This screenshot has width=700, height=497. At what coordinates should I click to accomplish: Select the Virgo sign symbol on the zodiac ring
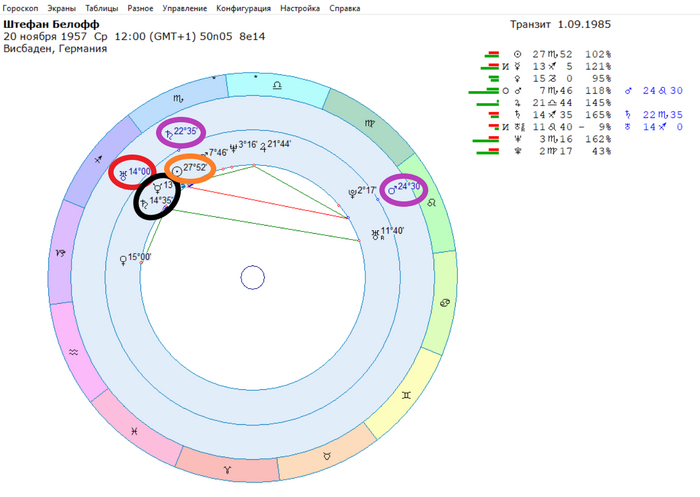[x=370, y=124]
